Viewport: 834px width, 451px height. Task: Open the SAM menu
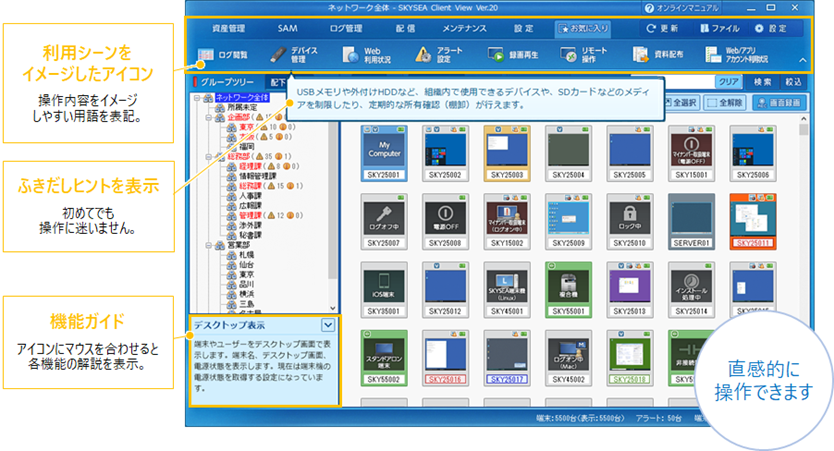click(287, 28)
